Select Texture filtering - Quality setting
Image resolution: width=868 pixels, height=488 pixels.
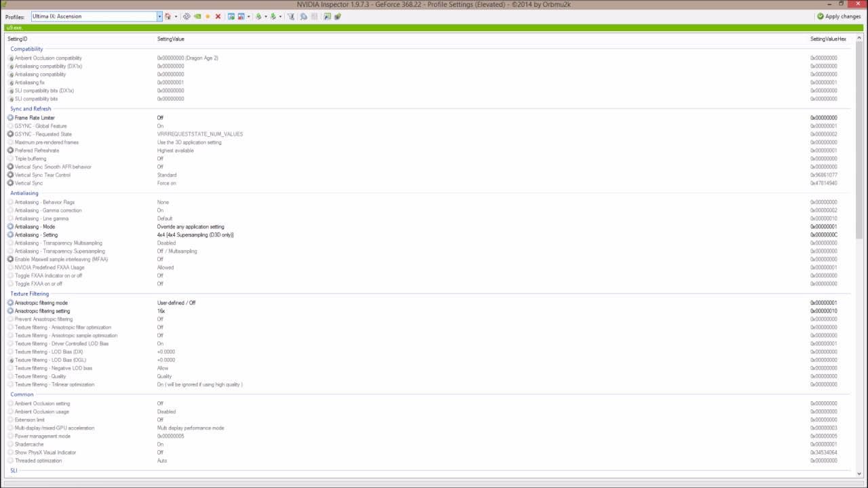tap(41, 376)
